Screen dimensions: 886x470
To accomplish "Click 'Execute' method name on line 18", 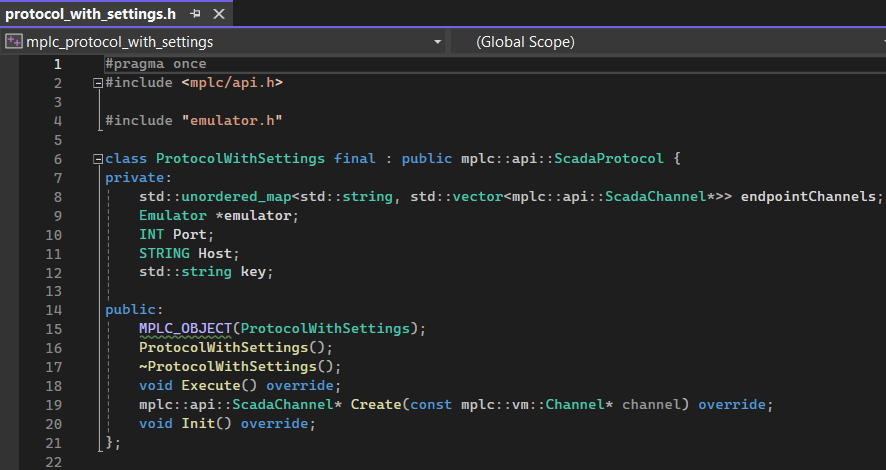I will pos(211,385).
